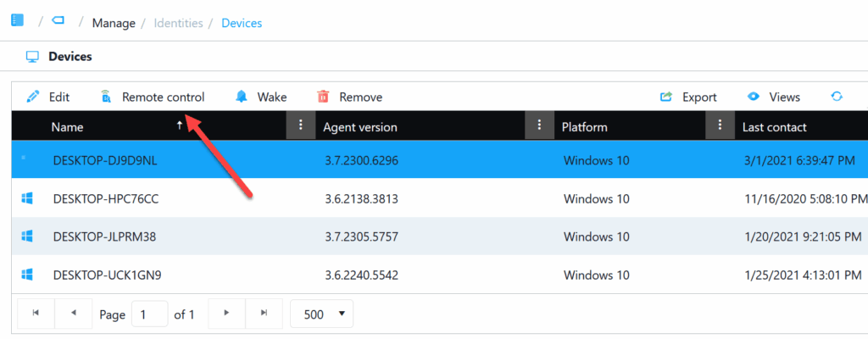The image size is (868, 339).
Task: Go to the last page
Action: pyautogui.click(x=264, y=314)
